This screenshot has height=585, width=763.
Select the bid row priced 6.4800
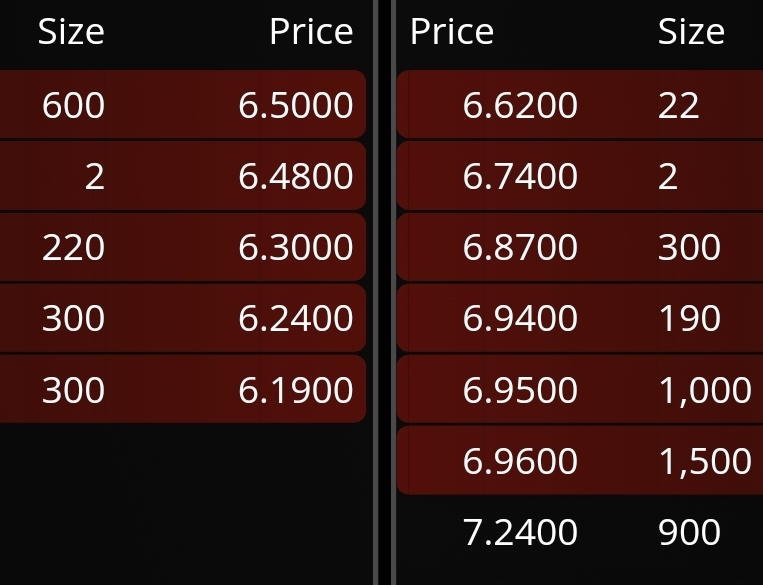tap(182, 176)
